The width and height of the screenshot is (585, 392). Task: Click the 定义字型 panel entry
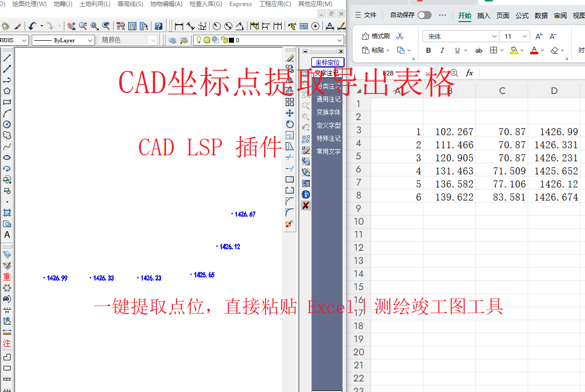click(x=328, y=125)
